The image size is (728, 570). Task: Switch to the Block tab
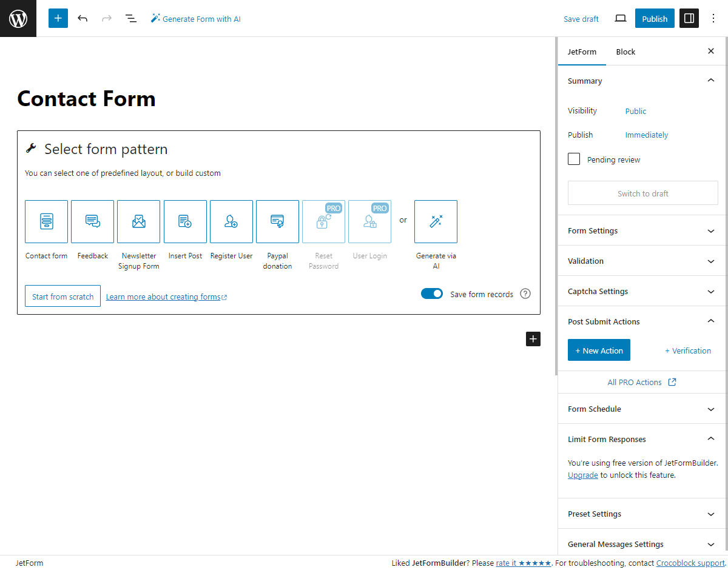coord(625,52)
